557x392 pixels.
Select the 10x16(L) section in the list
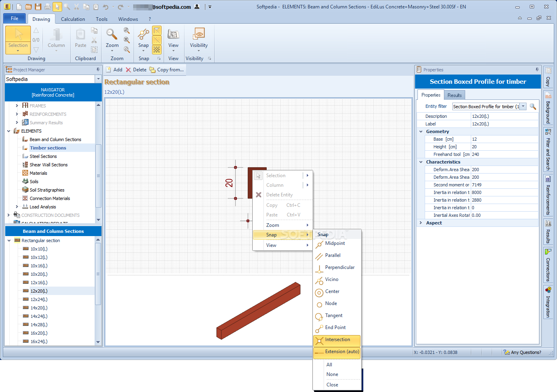point(39,266)
